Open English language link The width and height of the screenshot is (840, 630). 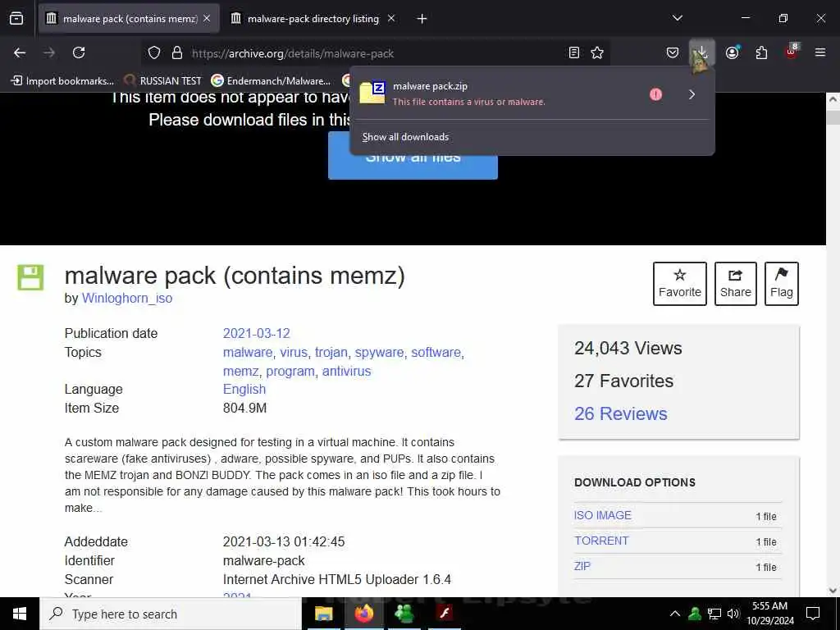pyautogui.click(x=244, y=390)
